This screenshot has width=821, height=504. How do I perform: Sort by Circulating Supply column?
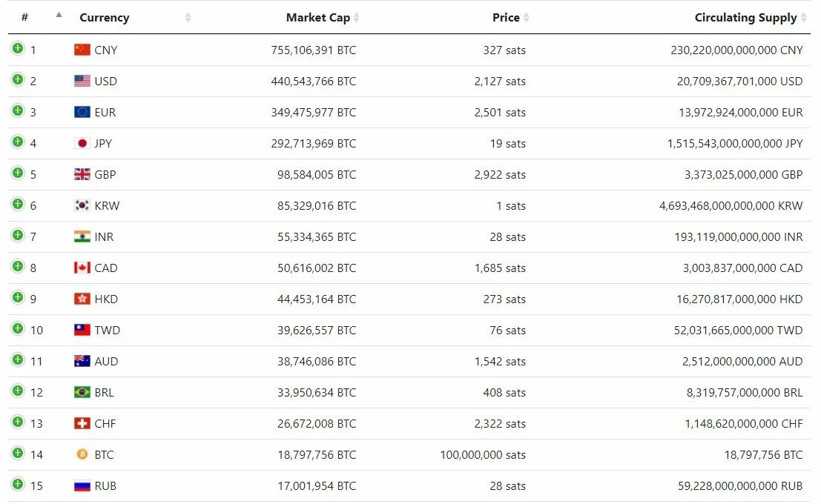pyautogui.click(x=745, y=18)
